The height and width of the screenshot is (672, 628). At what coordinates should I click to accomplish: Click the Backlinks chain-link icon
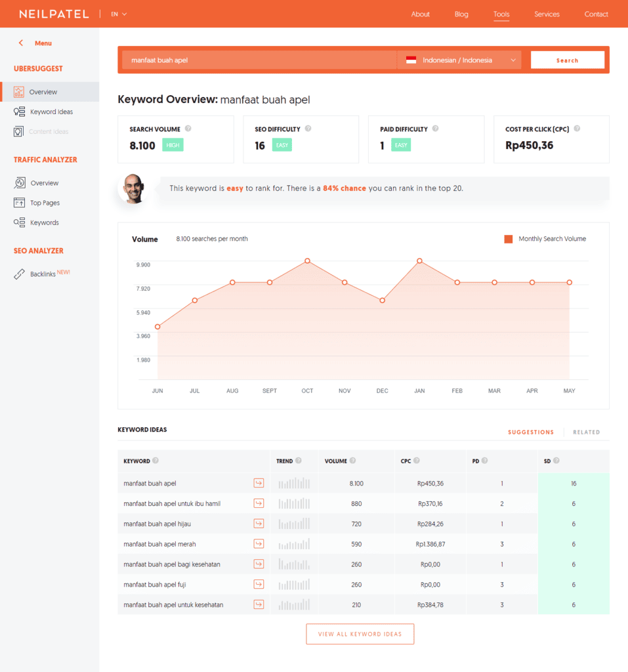click(19, 274)
